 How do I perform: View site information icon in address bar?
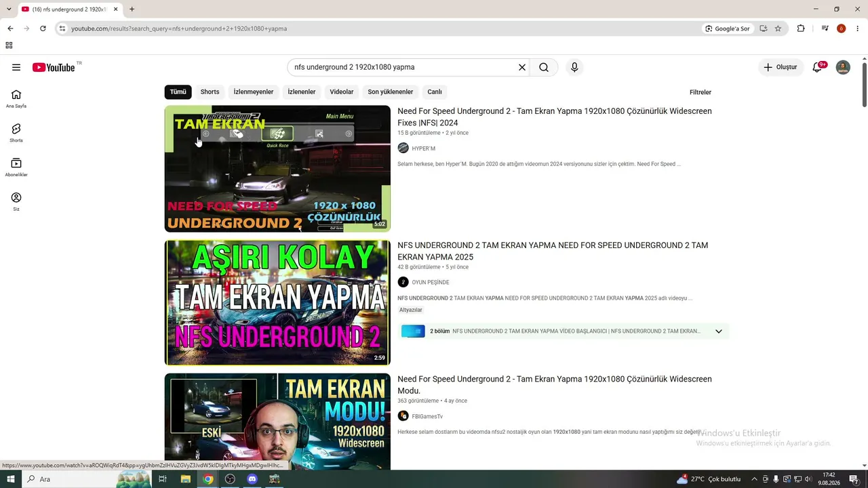62,28
